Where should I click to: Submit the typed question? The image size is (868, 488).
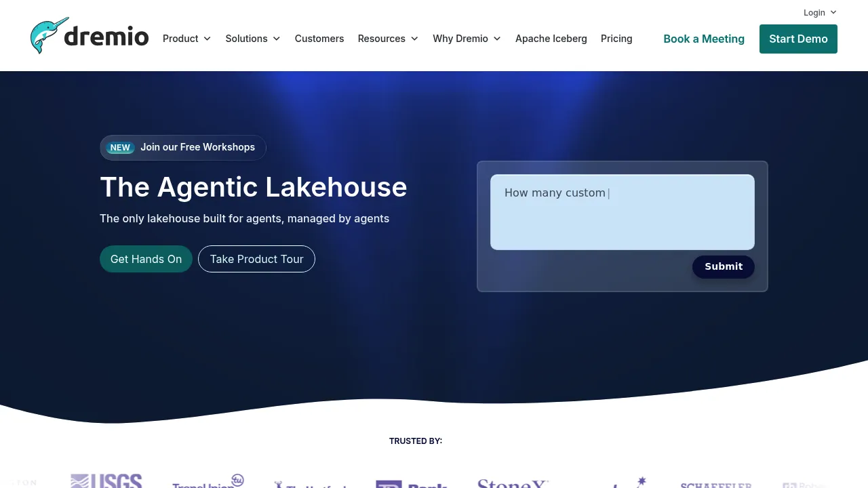pos(724,266)
